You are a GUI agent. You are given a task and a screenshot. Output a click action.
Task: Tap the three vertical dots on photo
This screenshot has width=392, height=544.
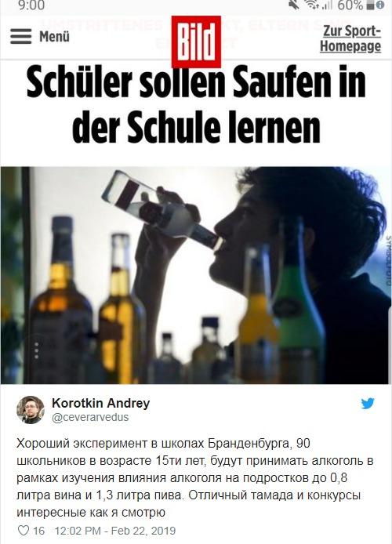36,350
